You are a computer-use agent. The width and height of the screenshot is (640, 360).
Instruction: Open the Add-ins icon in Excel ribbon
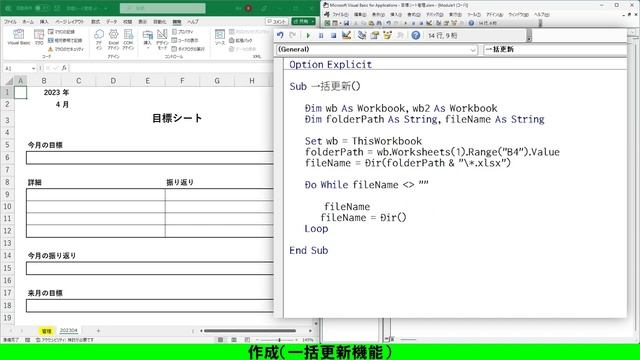99,40
